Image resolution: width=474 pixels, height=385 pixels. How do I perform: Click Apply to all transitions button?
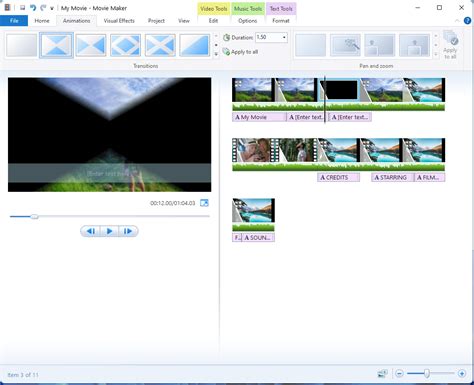[x=240, y=52]
